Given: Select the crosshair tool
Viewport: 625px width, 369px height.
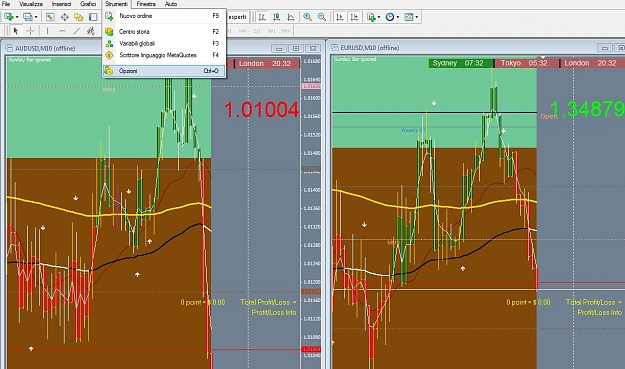Looking at the screenshot, I should [30, 31].
